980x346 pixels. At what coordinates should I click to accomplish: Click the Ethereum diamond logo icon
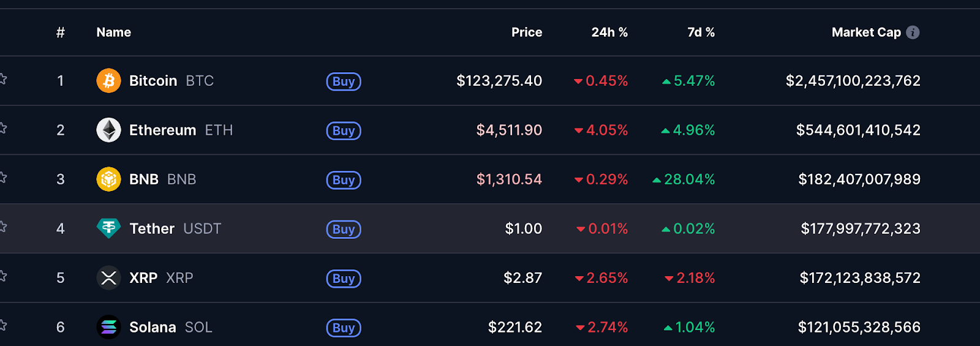[108, 130]
